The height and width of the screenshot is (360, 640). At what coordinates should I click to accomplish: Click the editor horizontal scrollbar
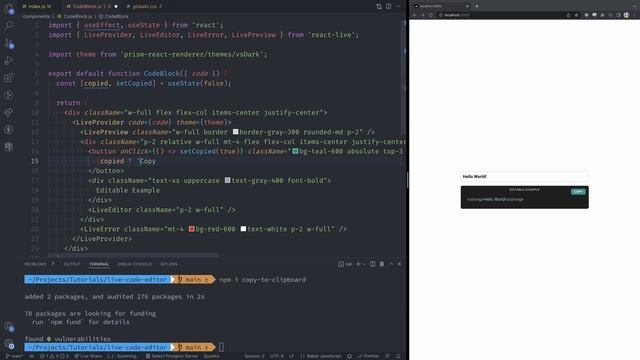(133, 256)
